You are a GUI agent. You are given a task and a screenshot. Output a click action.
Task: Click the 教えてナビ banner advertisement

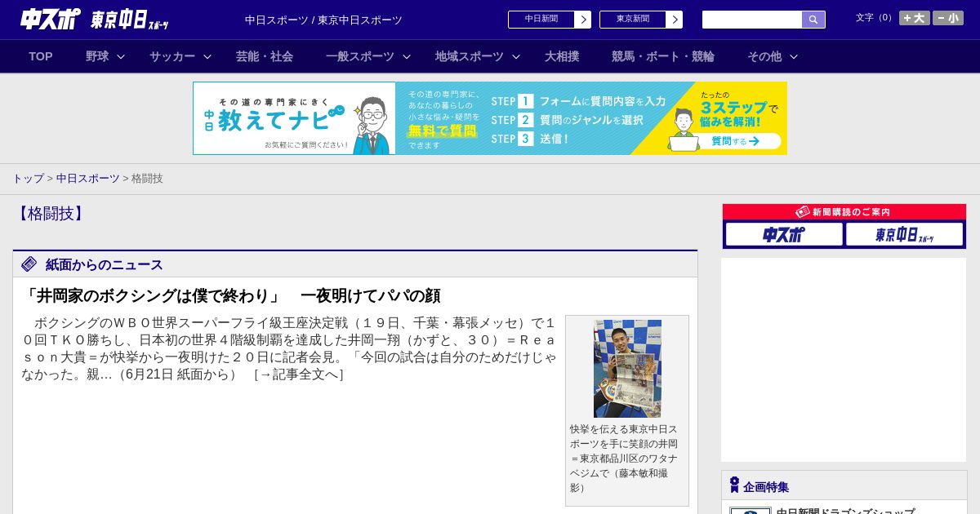490,118
